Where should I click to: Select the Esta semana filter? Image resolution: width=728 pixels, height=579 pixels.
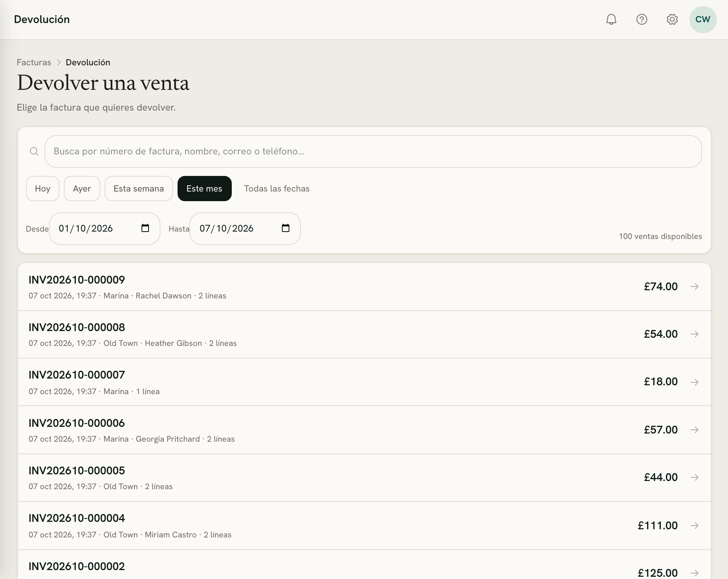[139, 189]
